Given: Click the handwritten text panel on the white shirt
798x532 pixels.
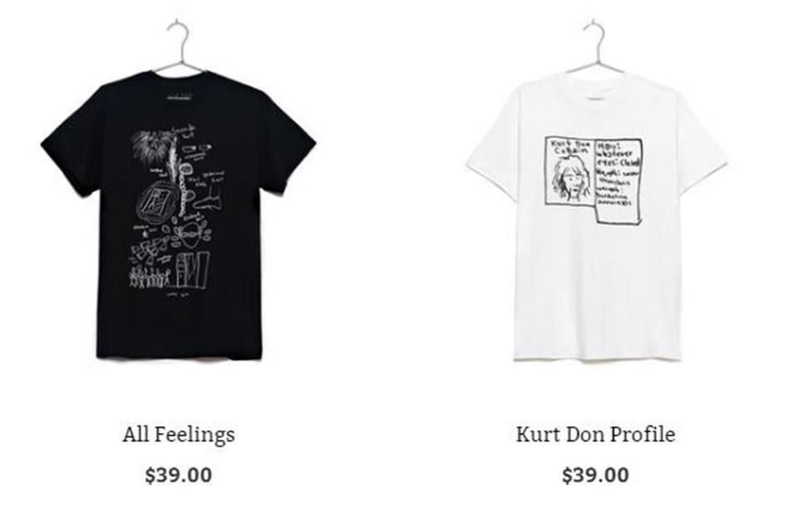Looking at the screenshot, I should [618, 180].
